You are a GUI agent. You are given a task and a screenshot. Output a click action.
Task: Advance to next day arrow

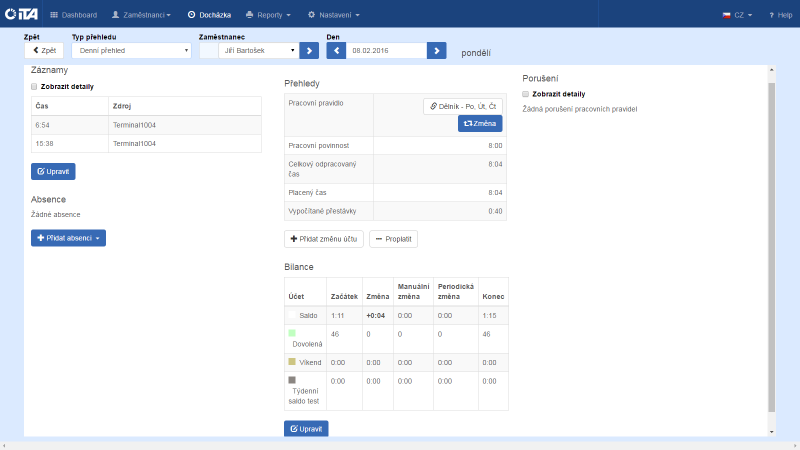coord(436,50)
